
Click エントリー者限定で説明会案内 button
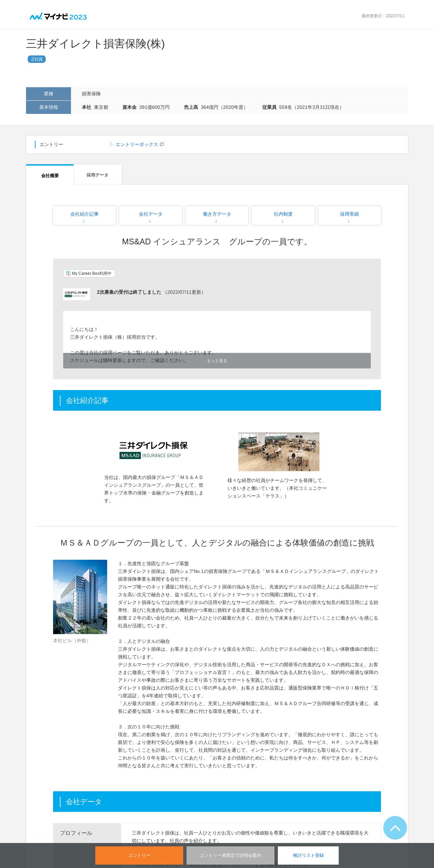tap(231, 855)
